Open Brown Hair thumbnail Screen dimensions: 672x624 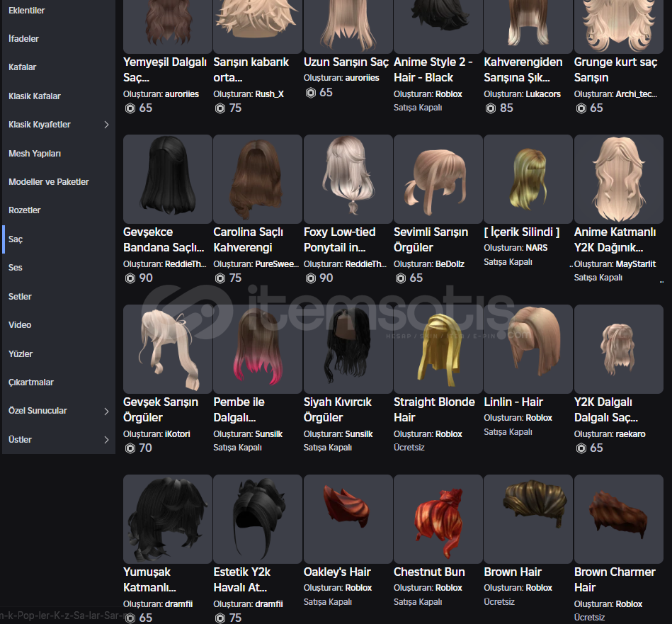528,519
